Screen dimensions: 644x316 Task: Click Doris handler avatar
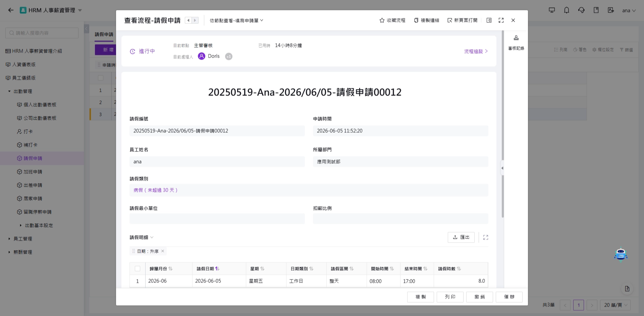tap(202, 56)
